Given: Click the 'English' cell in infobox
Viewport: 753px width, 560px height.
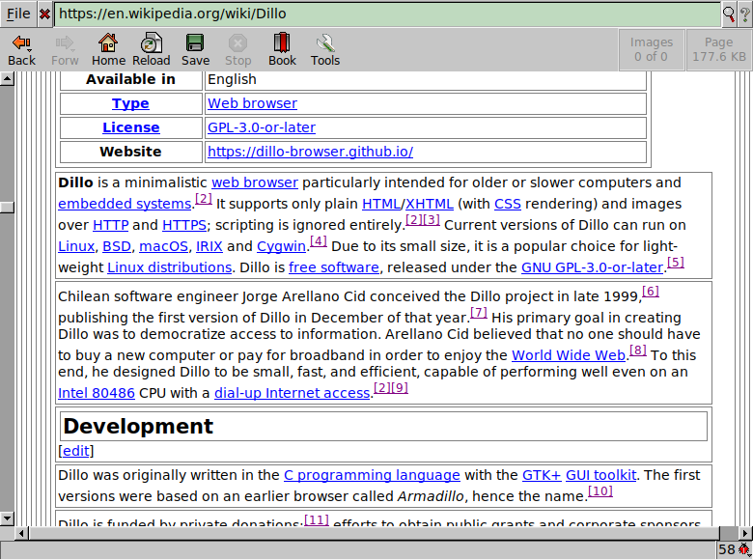Looking at the screenshot, I should [x=426, y=79].
